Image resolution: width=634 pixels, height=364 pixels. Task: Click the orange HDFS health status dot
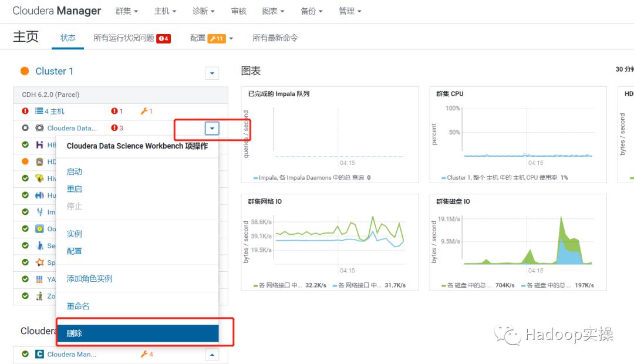pyautogui.click(x=25, y=161)
